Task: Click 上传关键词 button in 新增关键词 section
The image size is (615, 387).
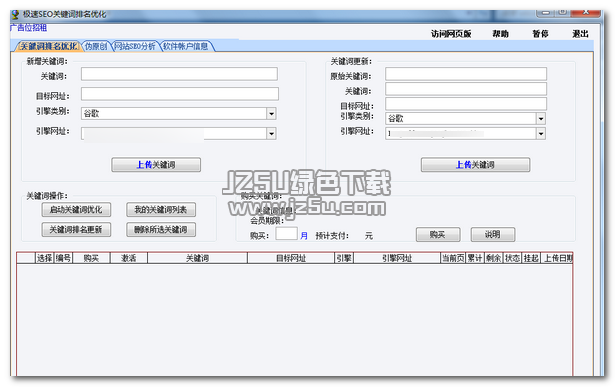Action: pos(156,165)
